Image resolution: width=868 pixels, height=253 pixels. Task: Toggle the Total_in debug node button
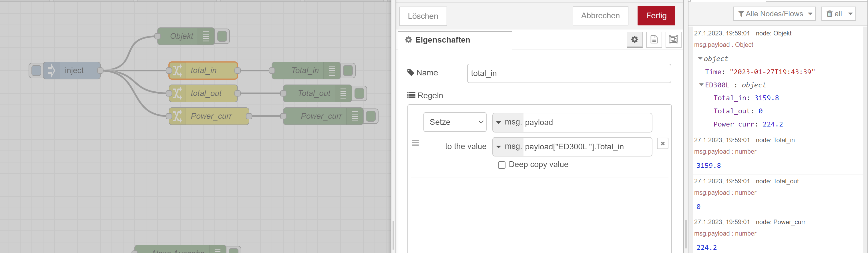pyautogui.click(x=348, y=71)
